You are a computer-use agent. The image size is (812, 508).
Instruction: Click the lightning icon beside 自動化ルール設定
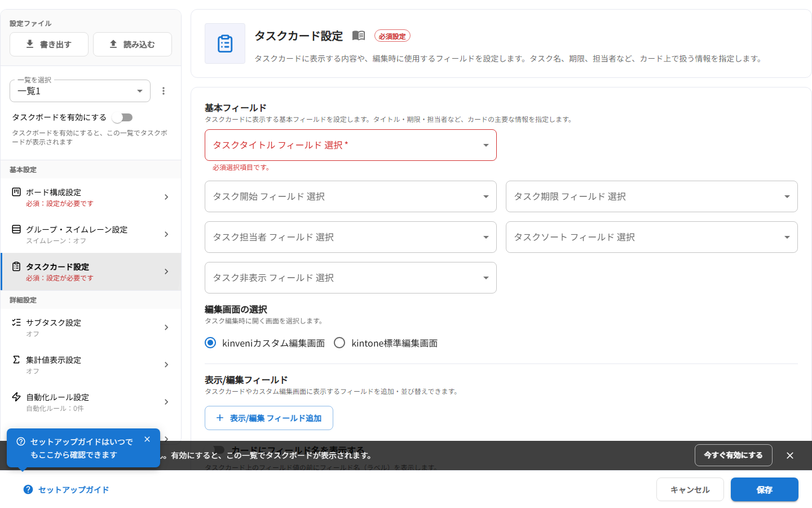tap(16, 397)
